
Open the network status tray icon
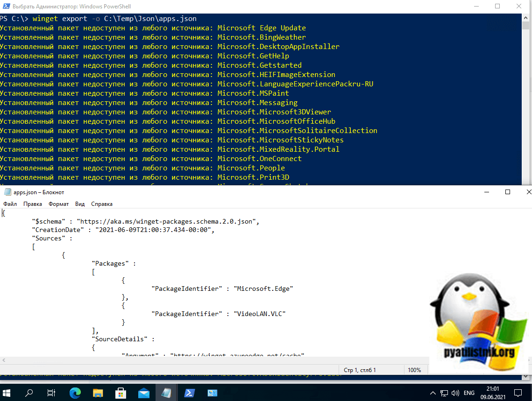pos(444,393)
